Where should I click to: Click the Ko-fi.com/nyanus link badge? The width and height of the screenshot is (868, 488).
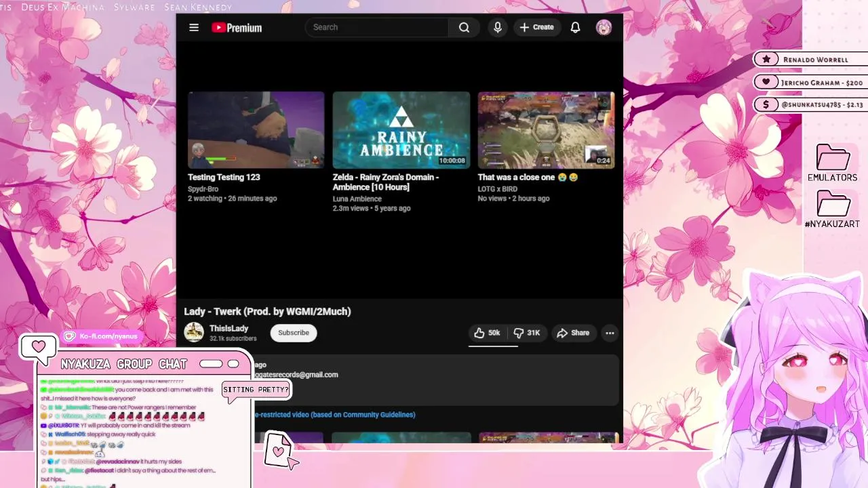coord(102,336)
